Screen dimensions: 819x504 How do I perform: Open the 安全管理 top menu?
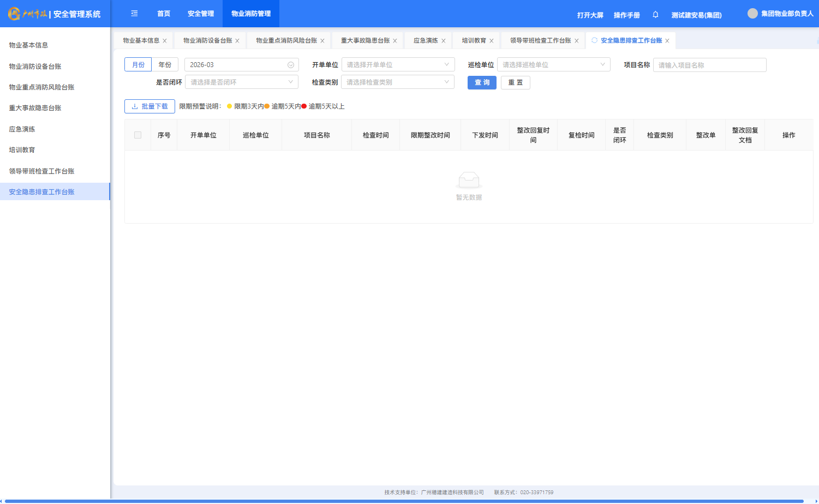pos(201,14)
